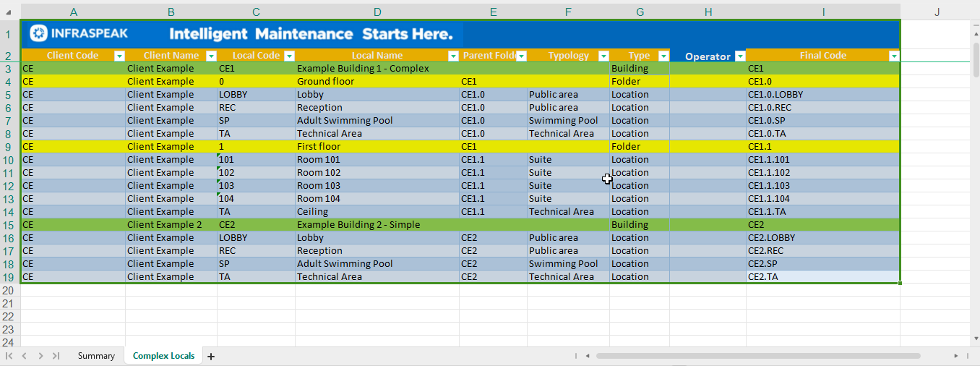Select 'Swimming Pool' typology in row 7
The width and height of the screenshot is (980, 366).
(x=568, y=121)
